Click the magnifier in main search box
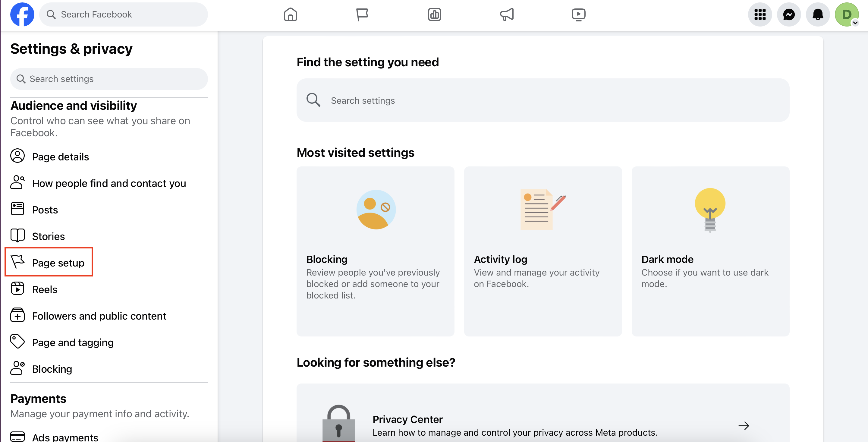 tap(313, 100)
